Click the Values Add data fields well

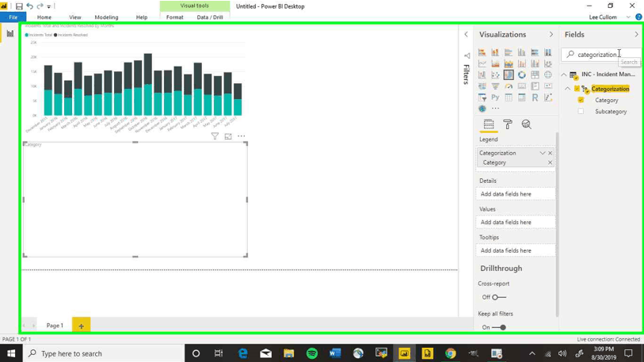point(516,223)
